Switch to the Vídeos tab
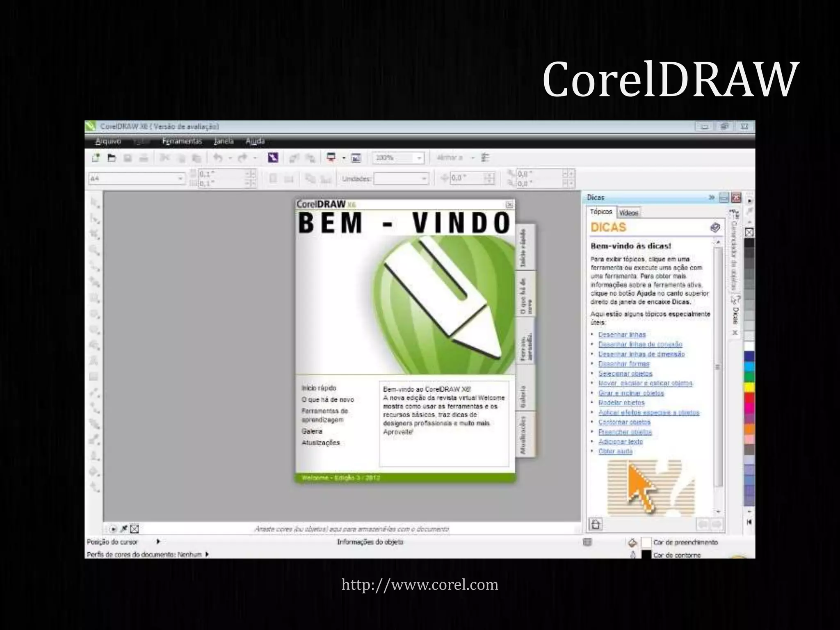840x630 pixels. coord(629,213)
